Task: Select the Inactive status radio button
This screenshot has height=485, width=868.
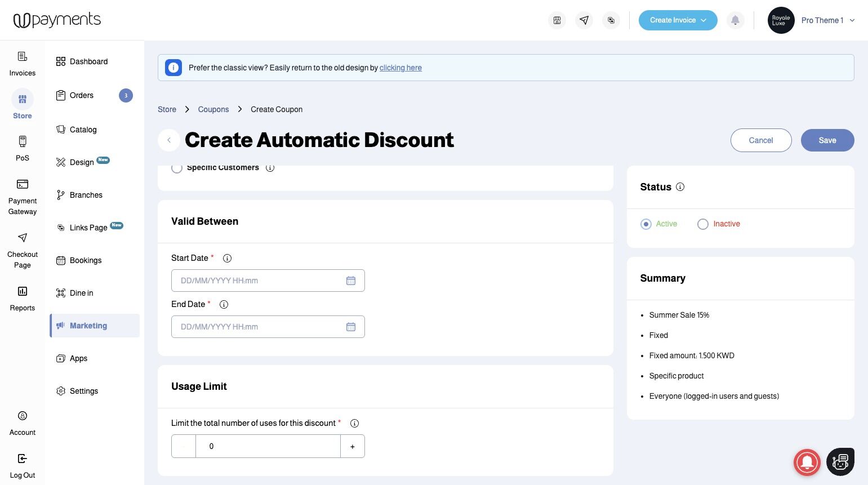Action: (x=703, y=224)
